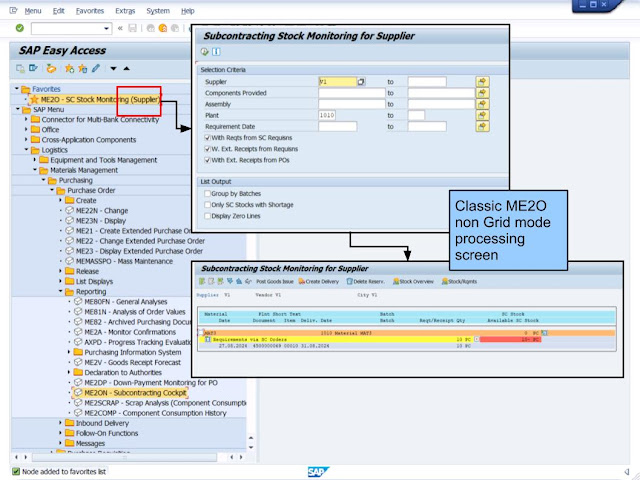
Task: Click the Execute clock icon in selection screen
Action: (204, 52)
